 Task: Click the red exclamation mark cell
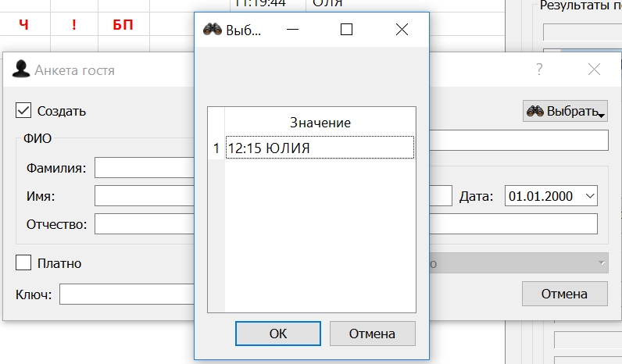point(74,24)
